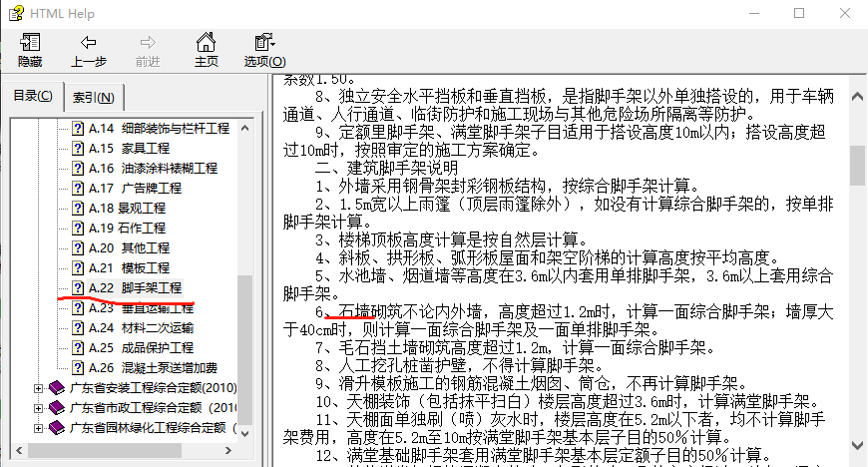Click the page icon beside A.24
Viewport: 868px width, 467px height.
tap(78, 328)
